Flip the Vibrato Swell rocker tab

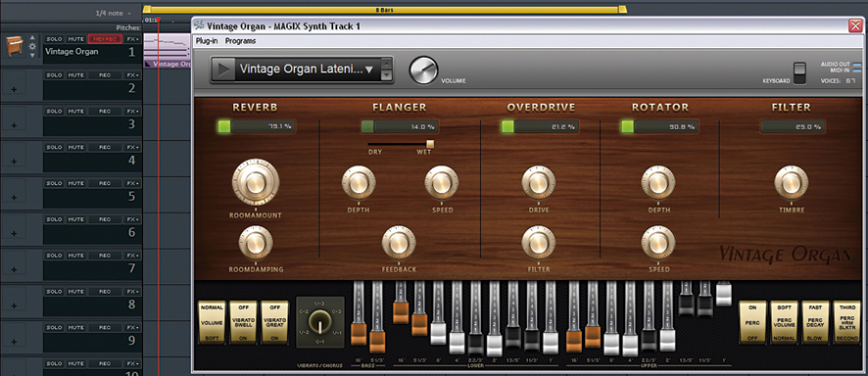click(243, 322)
